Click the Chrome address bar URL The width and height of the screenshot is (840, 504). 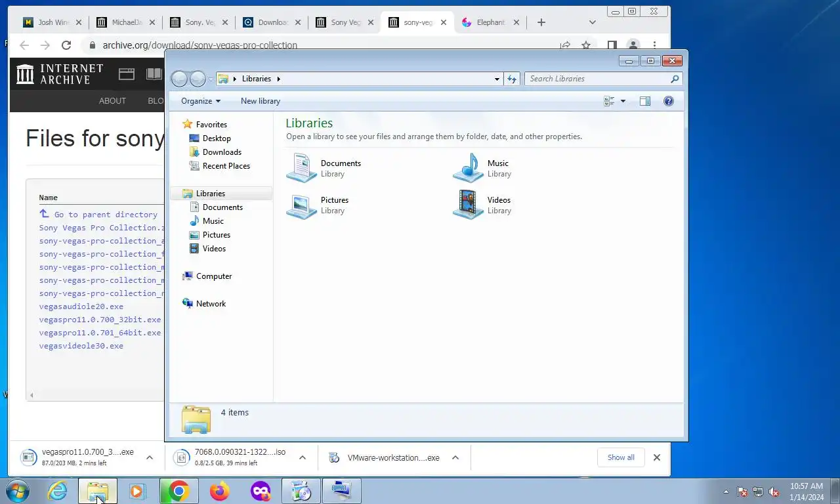pos(199,45)
